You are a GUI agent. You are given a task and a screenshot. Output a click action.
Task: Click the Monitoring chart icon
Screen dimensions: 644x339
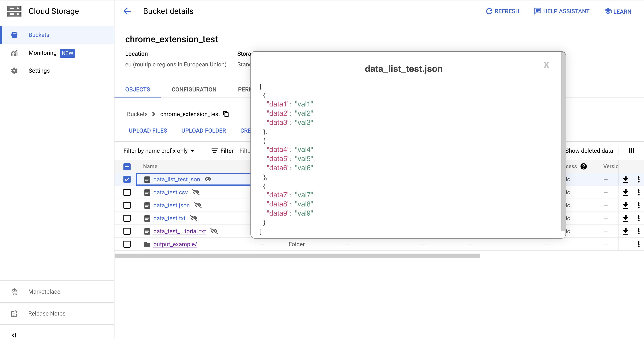[14, 53]
